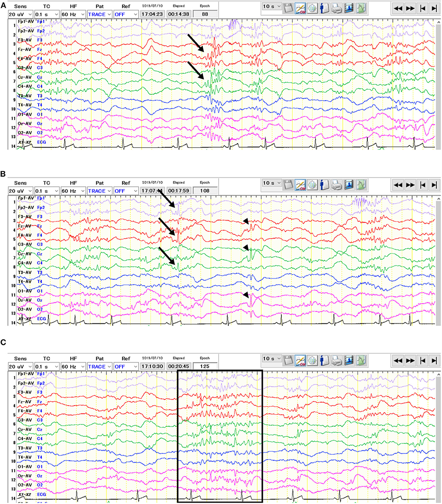Open the Pat TRACE dropdown in panel A
Image resolution: width=442 pixels, height=504 pixels.
(100, 15)
